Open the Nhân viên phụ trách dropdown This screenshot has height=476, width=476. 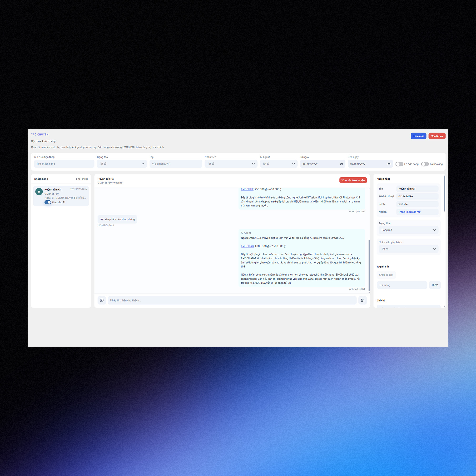pos(408,249)
